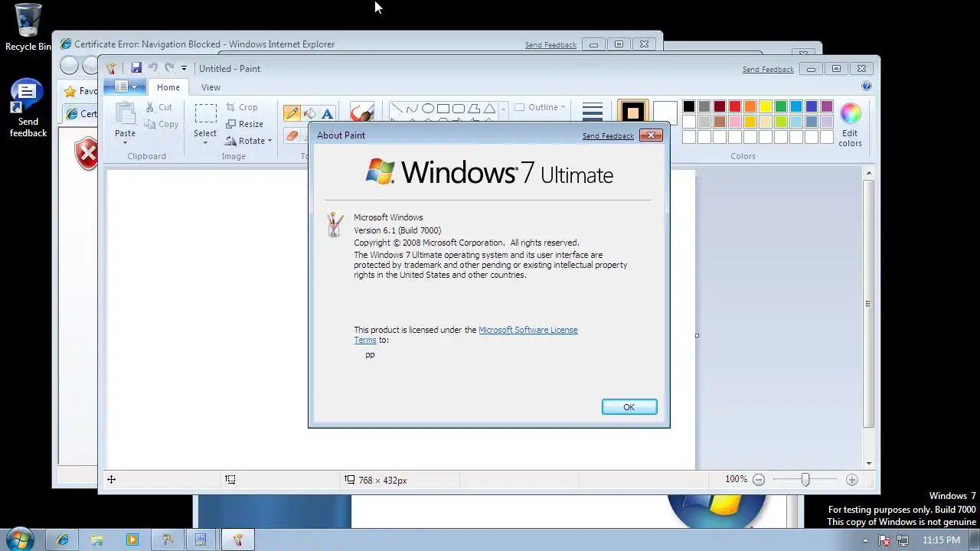
Task: Click Send Feedback link in About Paint dialog
Action: coord(608,136)
